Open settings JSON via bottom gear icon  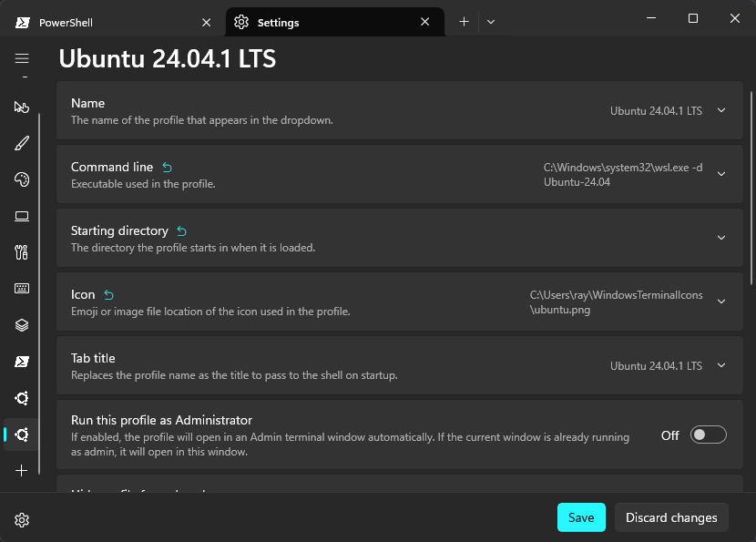(21, 519)
